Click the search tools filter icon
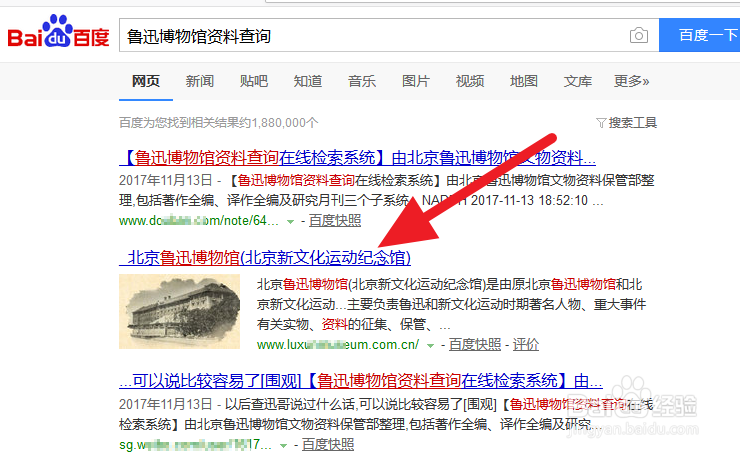Image resolution: width=740 pixels, height=455 pixels. pyautogui.click(x=601, y=123)
